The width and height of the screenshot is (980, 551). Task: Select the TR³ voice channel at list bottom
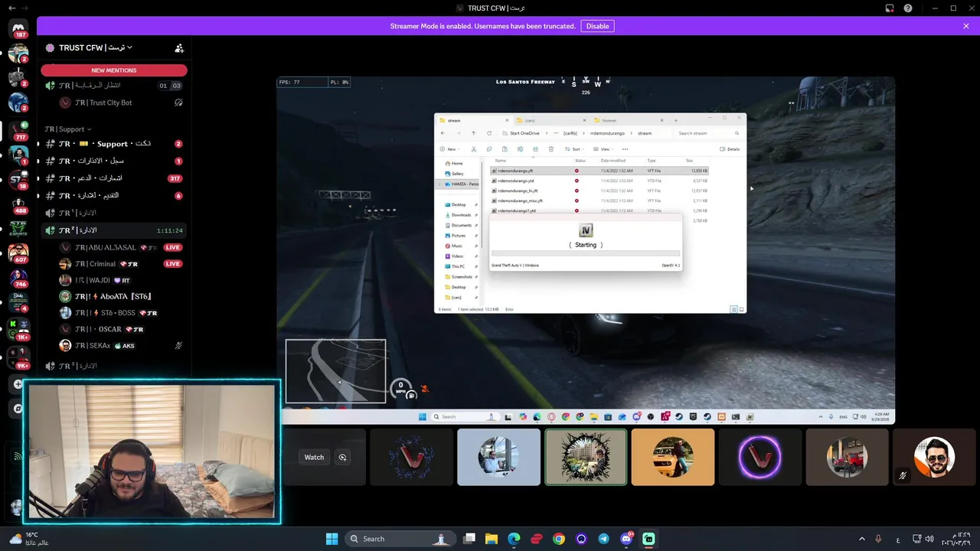coord(114,366)
